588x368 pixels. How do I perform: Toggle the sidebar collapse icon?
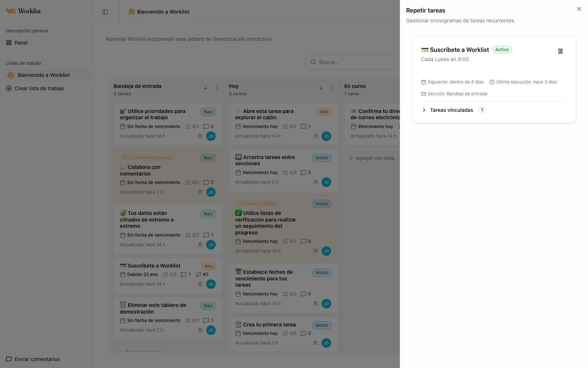105,12
